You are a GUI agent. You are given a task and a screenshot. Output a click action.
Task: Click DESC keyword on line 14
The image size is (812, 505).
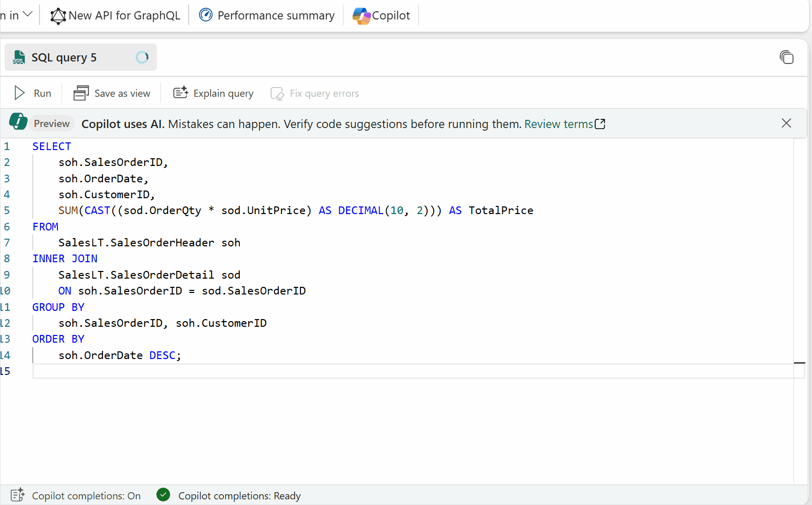point(163,355)
